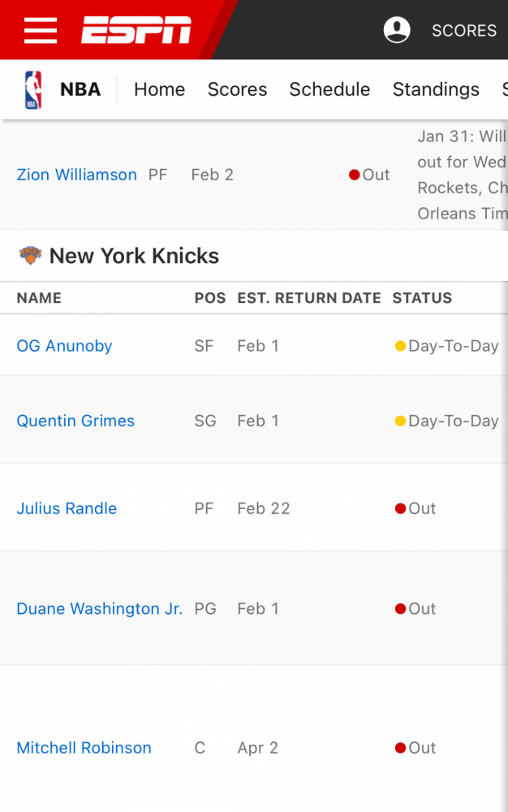Click the yellow Day-To-Day dot for OG Anunoby
508x812 pixels.
click(x=400, y=346)
